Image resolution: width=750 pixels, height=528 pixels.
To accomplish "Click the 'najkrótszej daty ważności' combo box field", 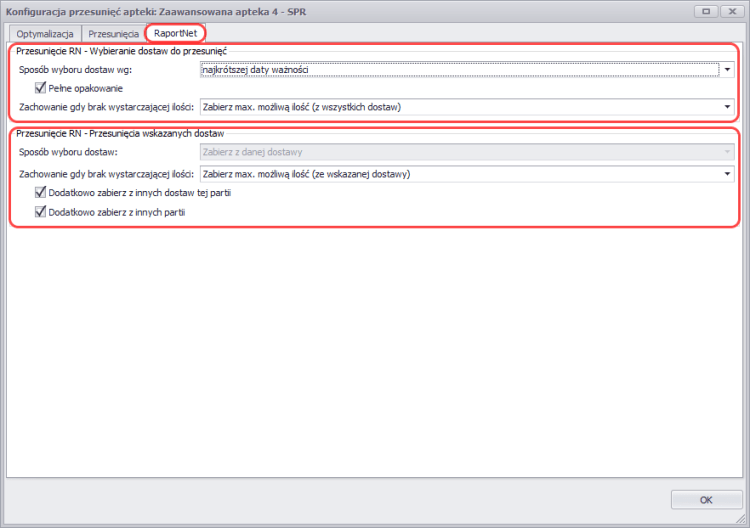I will 458,69.
